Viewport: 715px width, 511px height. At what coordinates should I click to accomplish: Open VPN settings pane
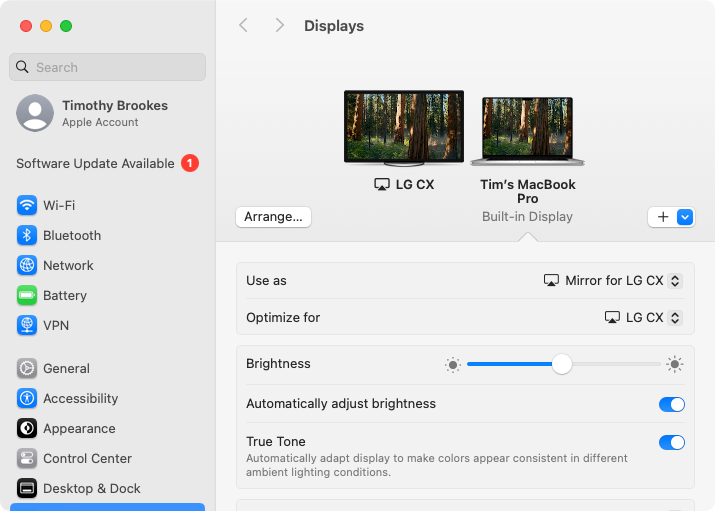pyautogui.click(x=107, y=325)
